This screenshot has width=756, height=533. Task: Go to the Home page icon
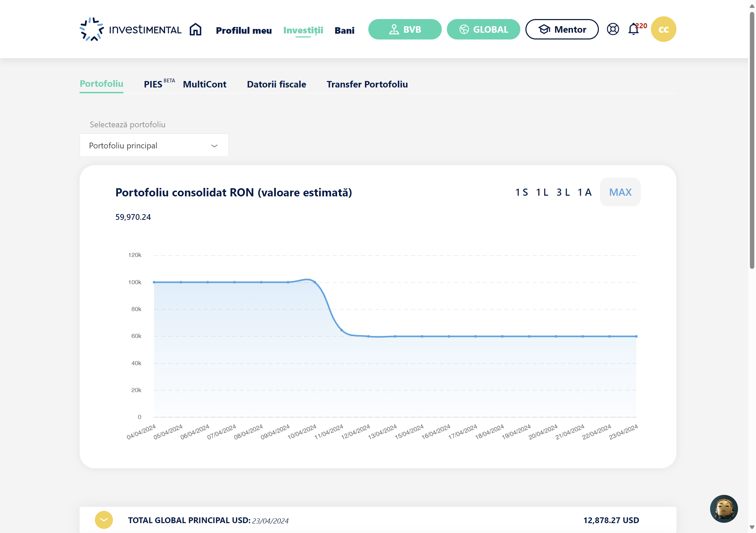pyautogui.click(x=196, y=29)
